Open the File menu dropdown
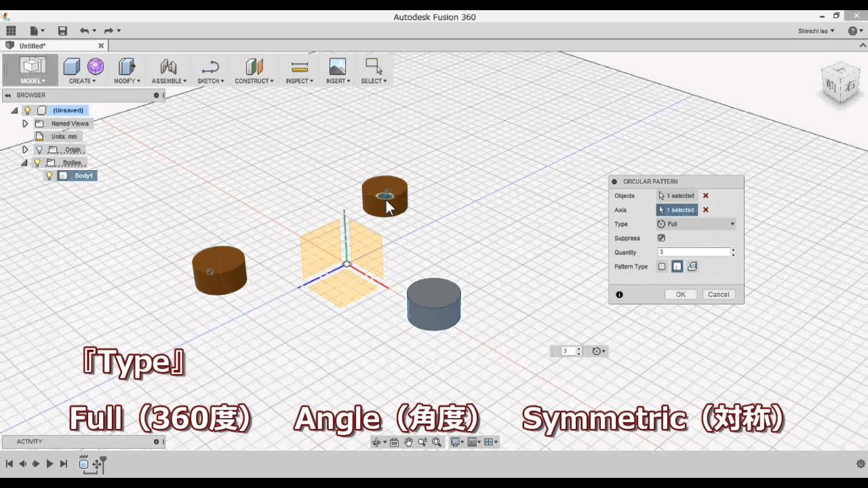Viewport: 868px width, 488px height. [x=37, y=30]
